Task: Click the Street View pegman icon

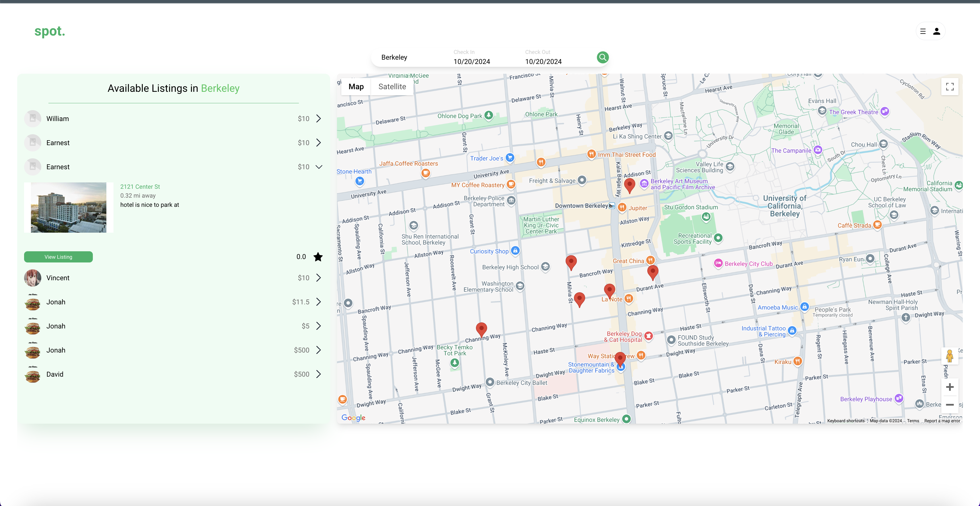Action: [x=950, y=356]
